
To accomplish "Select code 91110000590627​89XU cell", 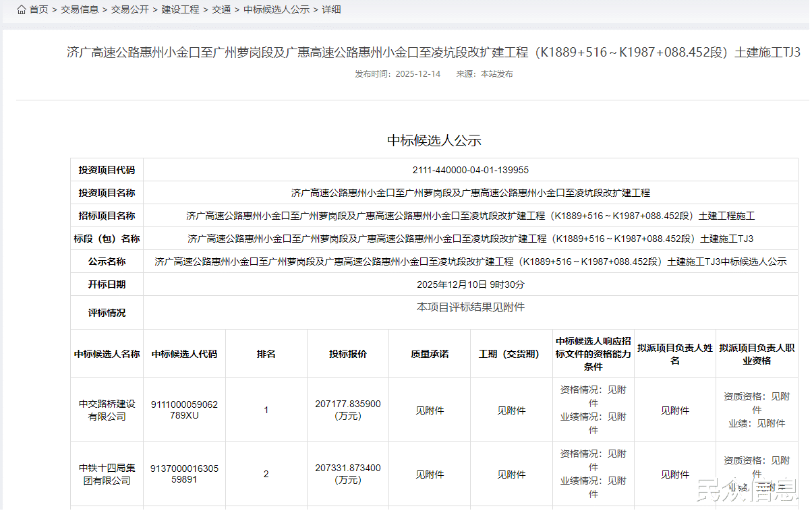I will 184,410.
